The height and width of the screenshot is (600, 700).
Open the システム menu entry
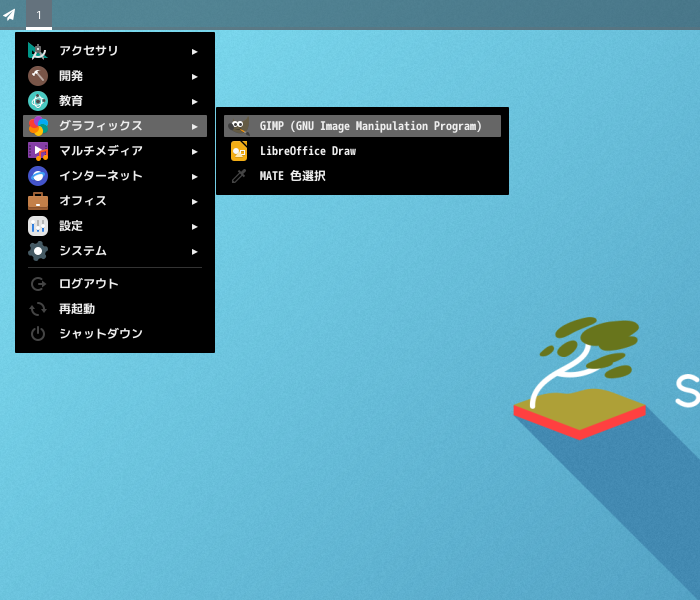115,251
